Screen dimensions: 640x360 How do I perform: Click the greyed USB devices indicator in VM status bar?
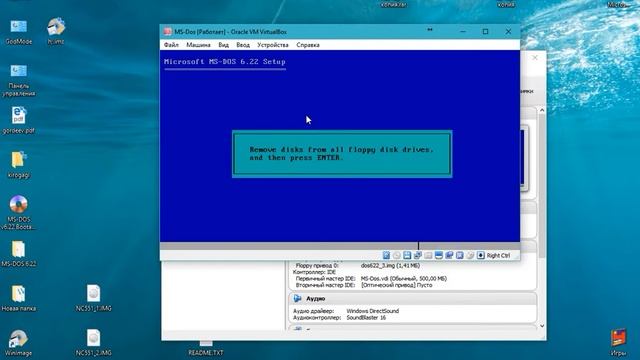[x=428, y=255]
